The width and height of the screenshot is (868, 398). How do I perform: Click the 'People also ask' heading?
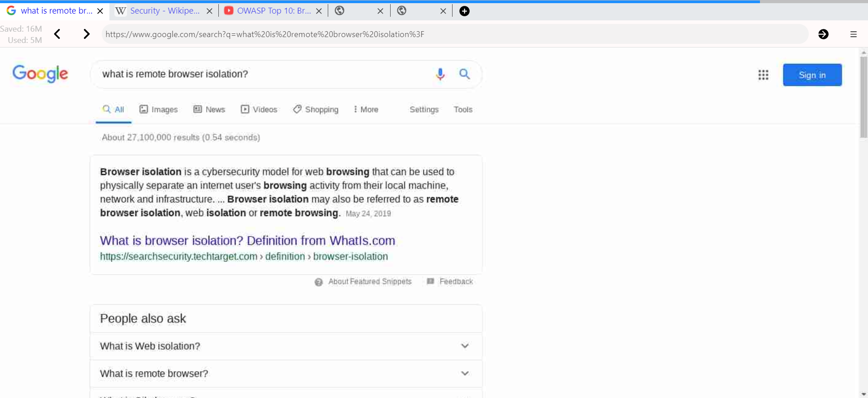click(x=143, y=318)
